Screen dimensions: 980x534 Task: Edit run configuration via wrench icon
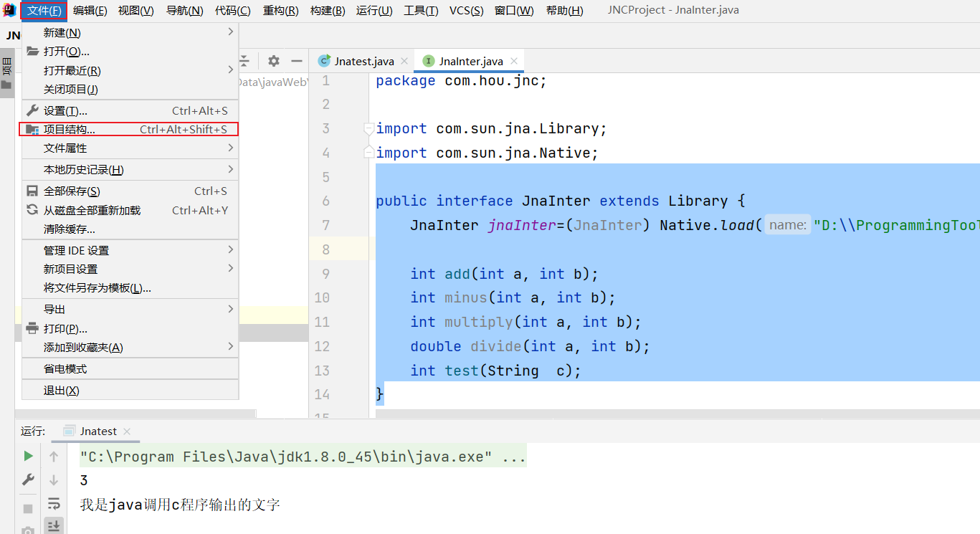(28, 479)
